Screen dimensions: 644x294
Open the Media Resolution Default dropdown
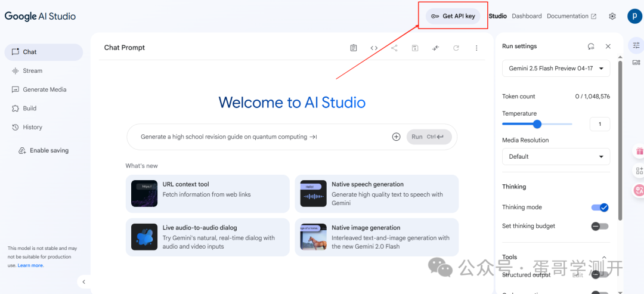coord(556,156)
